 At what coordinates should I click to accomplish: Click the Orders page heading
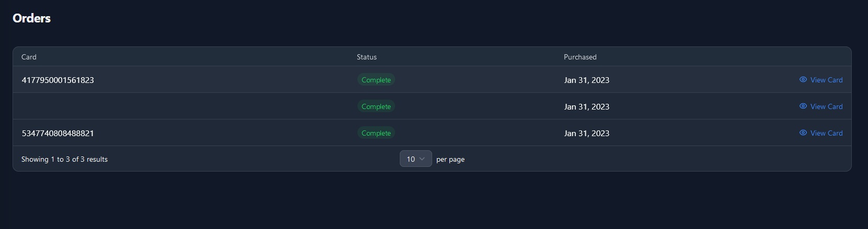[x=32, y=18]
